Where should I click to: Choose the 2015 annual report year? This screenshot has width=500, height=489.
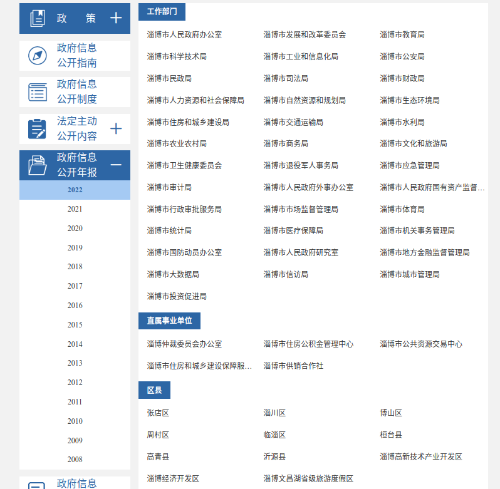75,325
